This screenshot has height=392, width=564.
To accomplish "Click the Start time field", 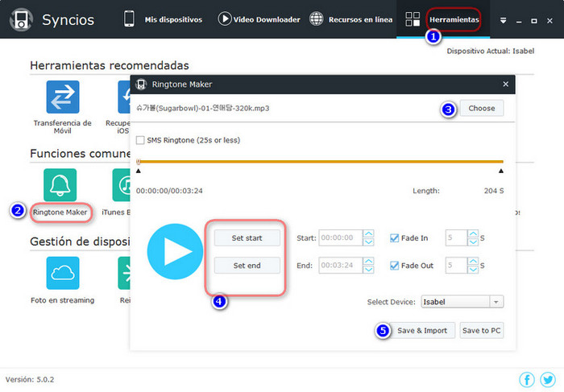I will click(340, 237).
